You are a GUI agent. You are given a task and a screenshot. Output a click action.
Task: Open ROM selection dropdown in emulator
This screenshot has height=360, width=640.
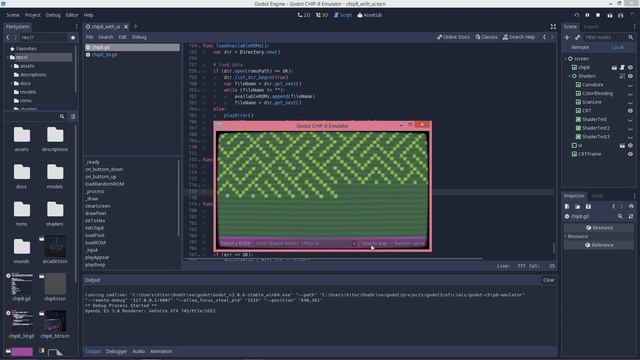coord(305,244)
